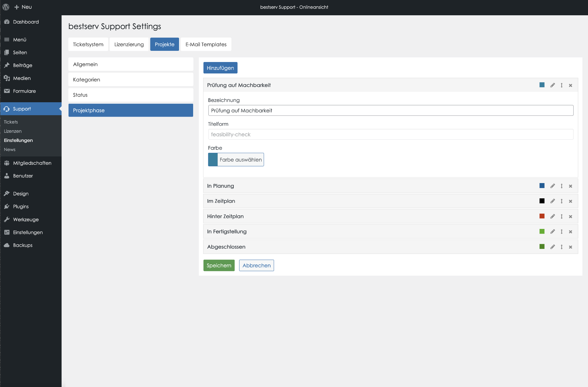The width and height of the screenshot is (588, 387).
Task: Click the Plugins plug icon
Action: [7, 207]
